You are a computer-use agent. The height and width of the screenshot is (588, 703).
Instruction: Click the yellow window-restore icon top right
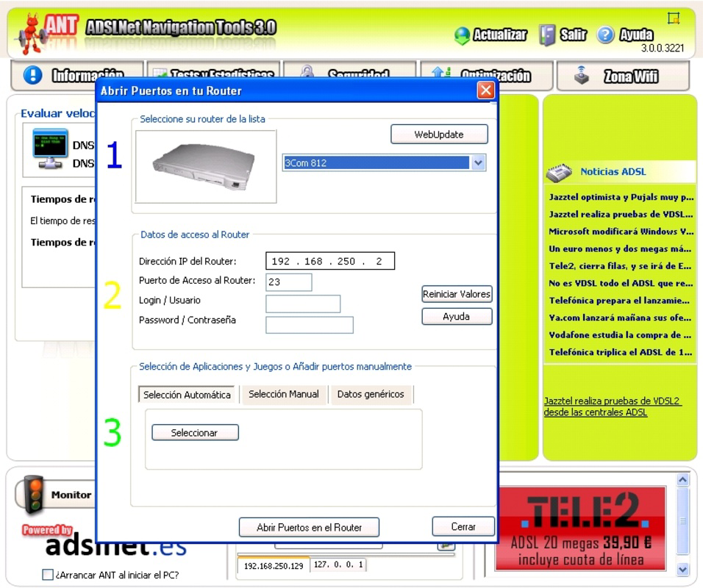674,18
